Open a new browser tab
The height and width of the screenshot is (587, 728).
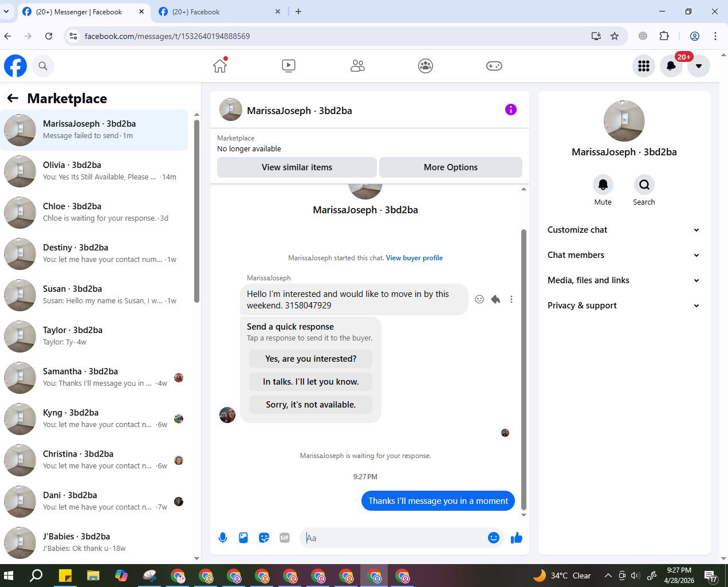click(298, 11)
